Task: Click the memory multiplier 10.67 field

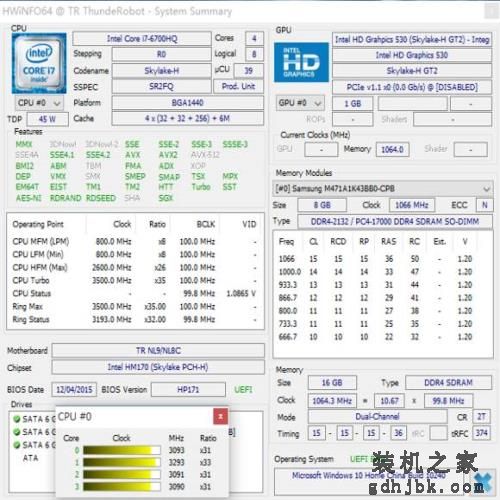Action: pos(389,401)
